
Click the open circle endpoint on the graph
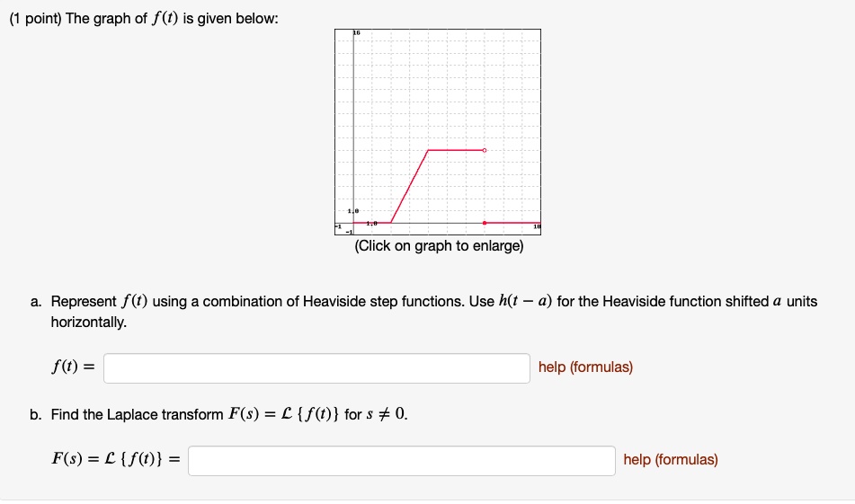pyautogui.click(x=485, y=150)
